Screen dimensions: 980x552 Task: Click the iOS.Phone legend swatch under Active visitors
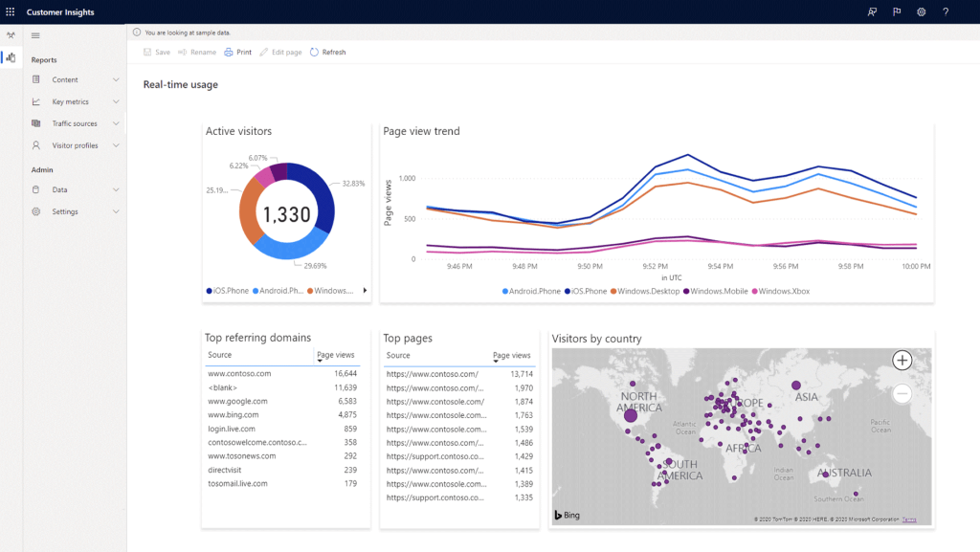210,291
